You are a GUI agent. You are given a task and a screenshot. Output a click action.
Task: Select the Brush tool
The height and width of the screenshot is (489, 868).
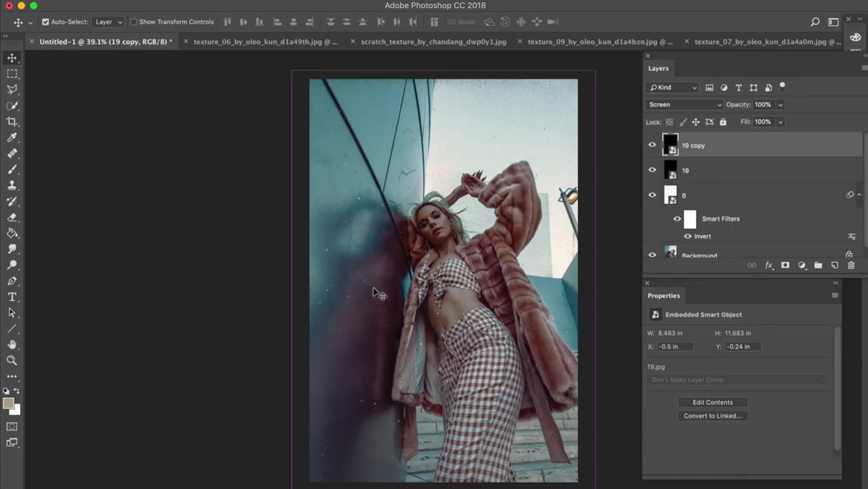tap(12, 169)
